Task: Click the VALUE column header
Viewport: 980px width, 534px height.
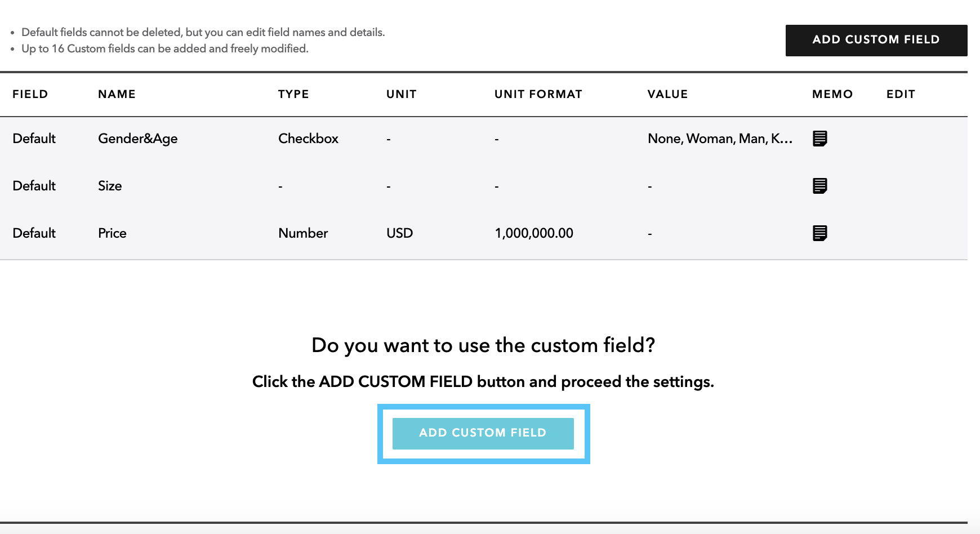Action: click(668, 94)
